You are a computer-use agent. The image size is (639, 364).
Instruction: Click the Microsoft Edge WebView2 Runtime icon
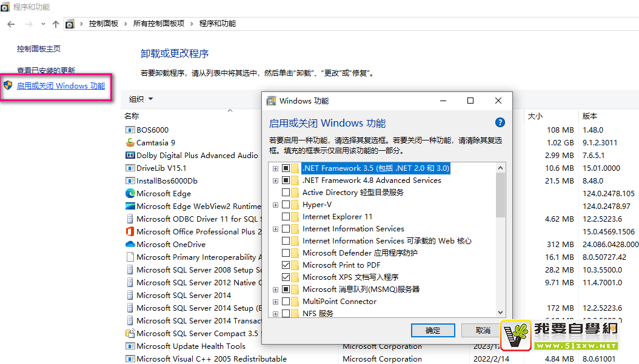point(130,206)
